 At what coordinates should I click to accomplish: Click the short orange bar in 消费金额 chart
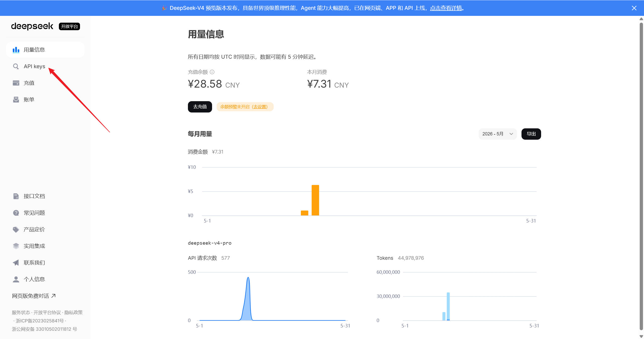[304, 213]
